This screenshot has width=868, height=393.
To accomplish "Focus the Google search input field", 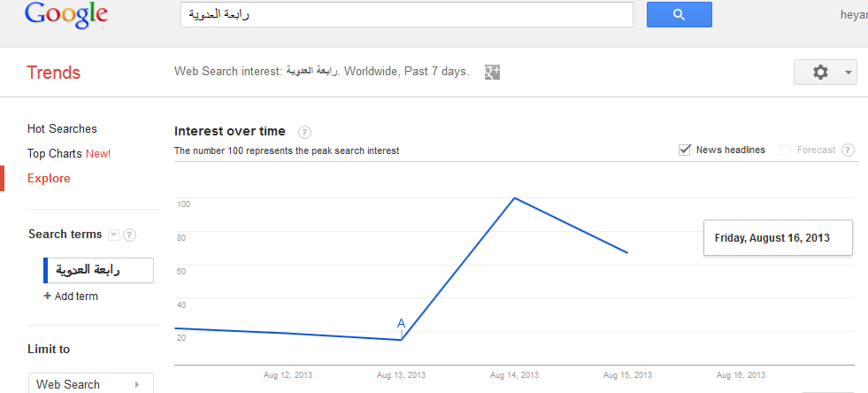I will 406,14.
